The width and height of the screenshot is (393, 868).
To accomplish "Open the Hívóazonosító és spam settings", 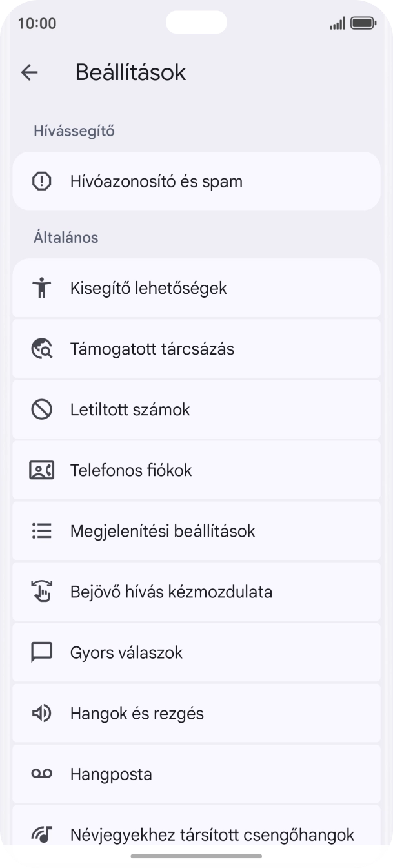I will [196, 181].
